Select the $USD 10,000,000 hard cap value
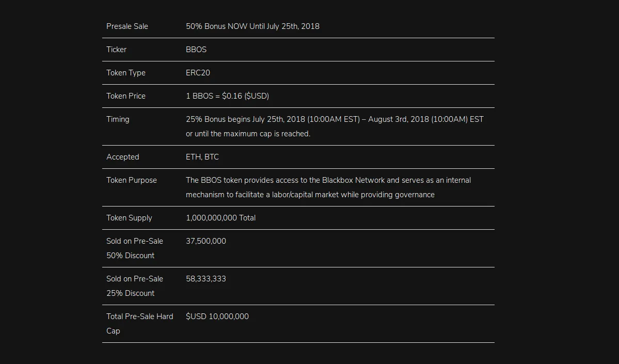 point(217,316)
